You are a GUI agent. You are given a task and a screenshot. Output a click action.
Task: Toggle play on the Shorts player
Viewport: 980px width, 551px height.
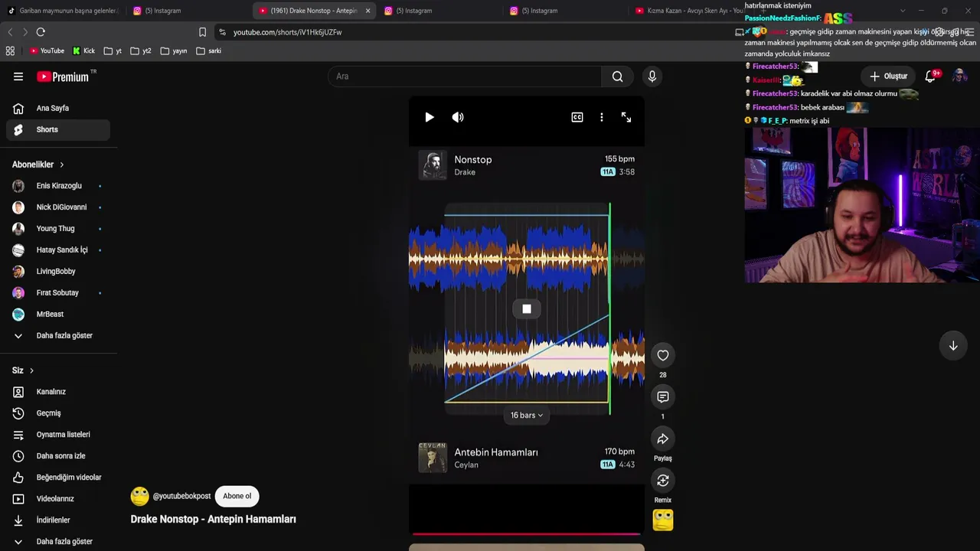click(x=429, y=117)
